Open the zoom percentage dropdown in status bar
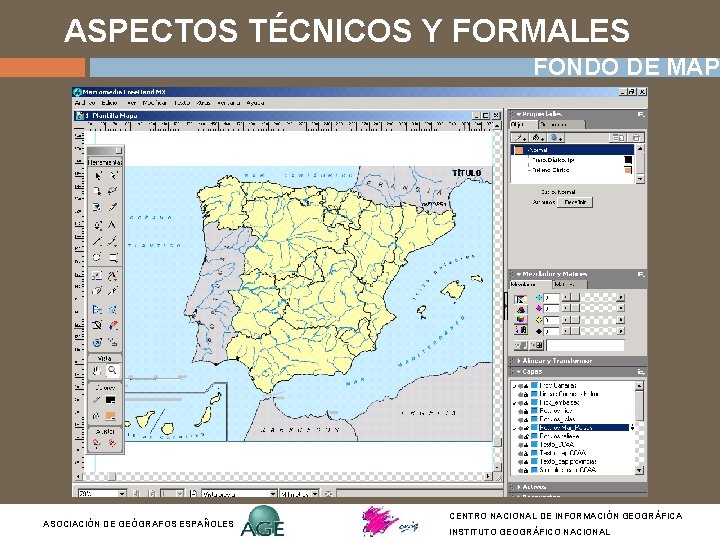The image size is (720, 540). click(122, 494)
